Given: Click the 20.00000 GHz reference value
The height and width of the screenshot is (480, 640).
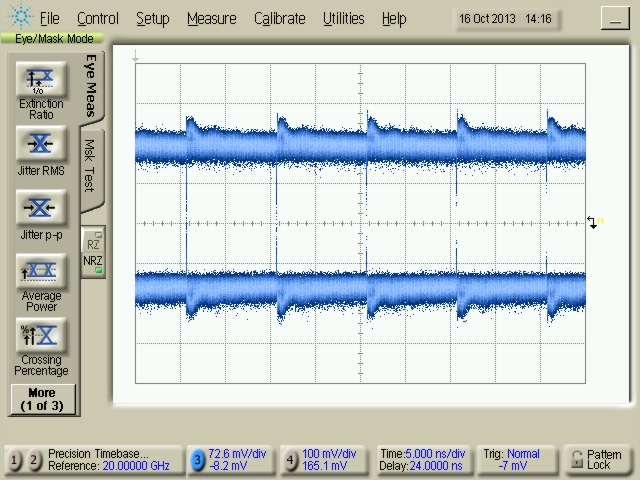Looking at the screenshot, I should click(x=136, y=466).
